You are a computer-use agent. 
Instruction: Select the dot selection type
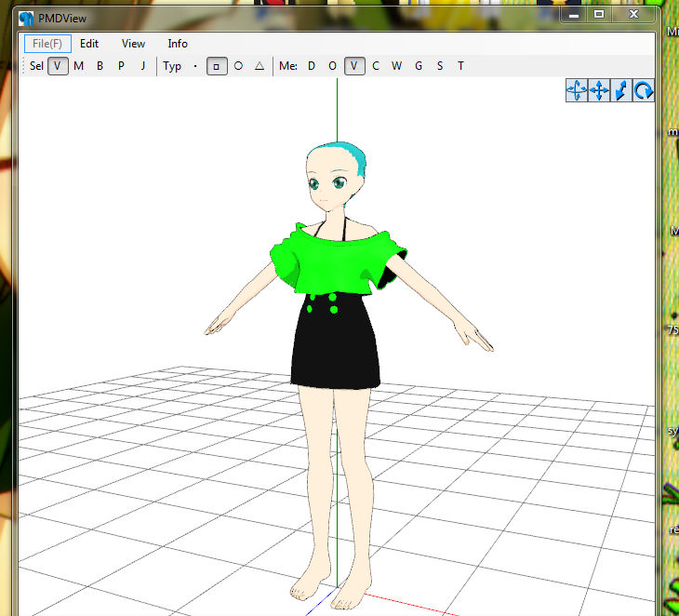[x=195, y=66]
